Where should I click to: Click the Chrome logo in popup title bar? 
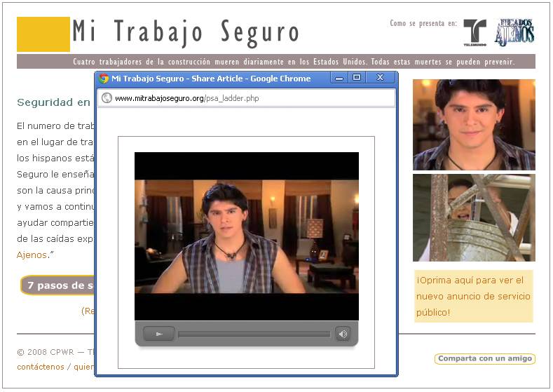(103, 79)
